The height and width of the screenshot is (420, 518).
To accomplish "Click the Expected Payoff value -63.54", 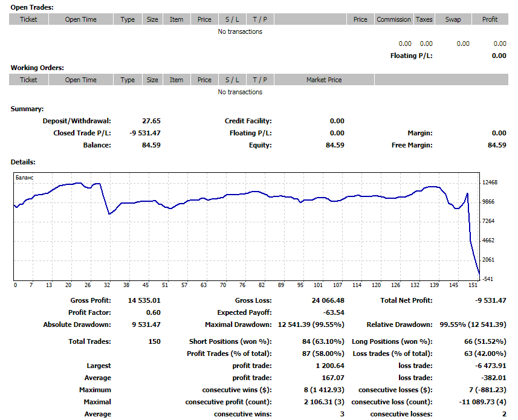I will click(x=334, y=312).
